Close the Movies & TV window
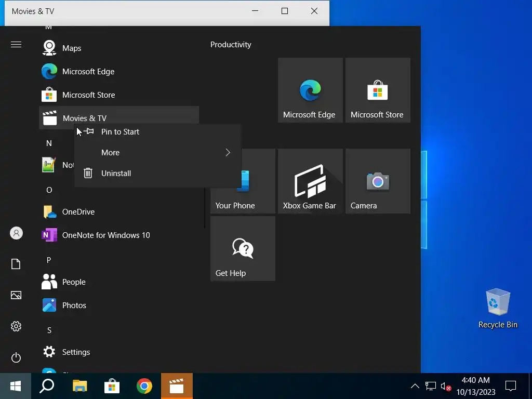Image resolution: width=532 pixels, height=399 pixels. [314, 11]
